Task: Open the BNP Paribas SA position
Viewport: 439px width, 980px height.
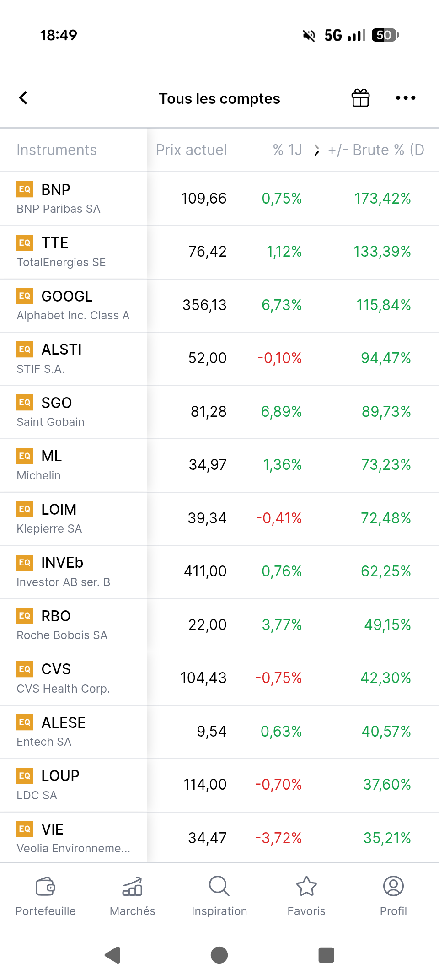Action: (219, 199)
